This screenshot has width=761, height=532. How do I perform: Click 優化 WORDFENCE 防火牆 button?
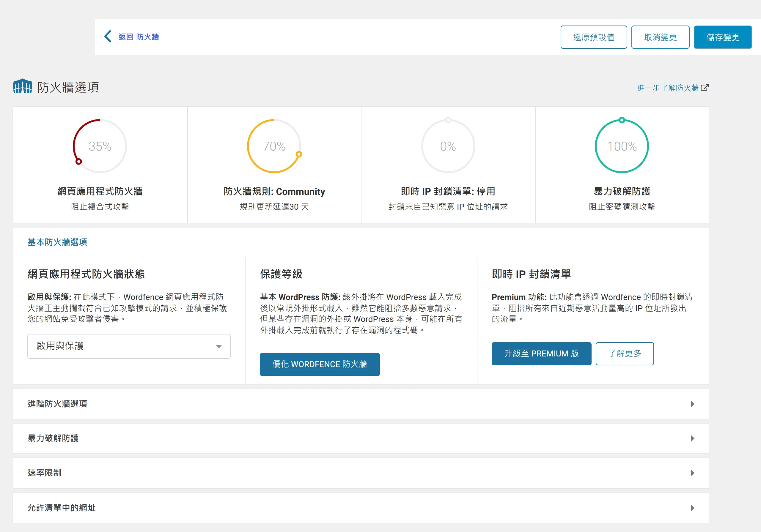[320, 364]
